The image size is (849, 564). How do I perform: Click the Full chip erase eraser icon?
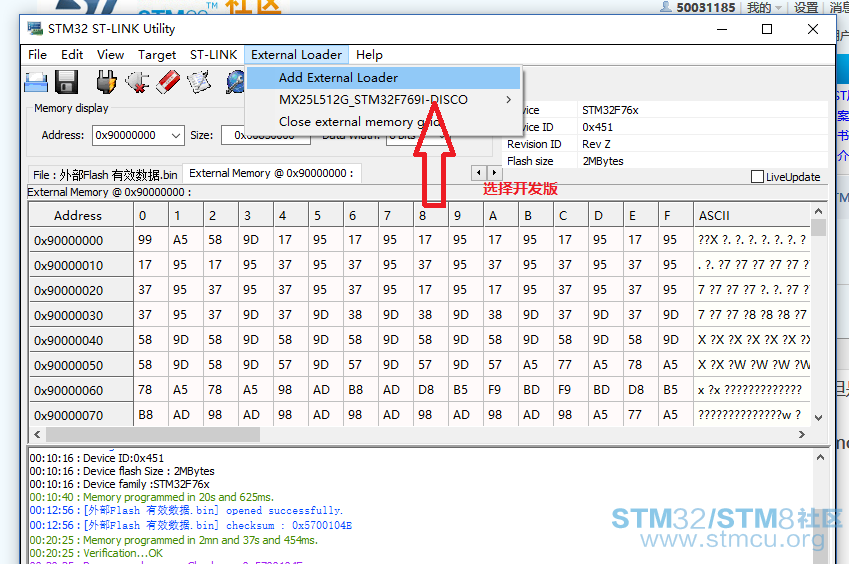[x=168, y=82]
